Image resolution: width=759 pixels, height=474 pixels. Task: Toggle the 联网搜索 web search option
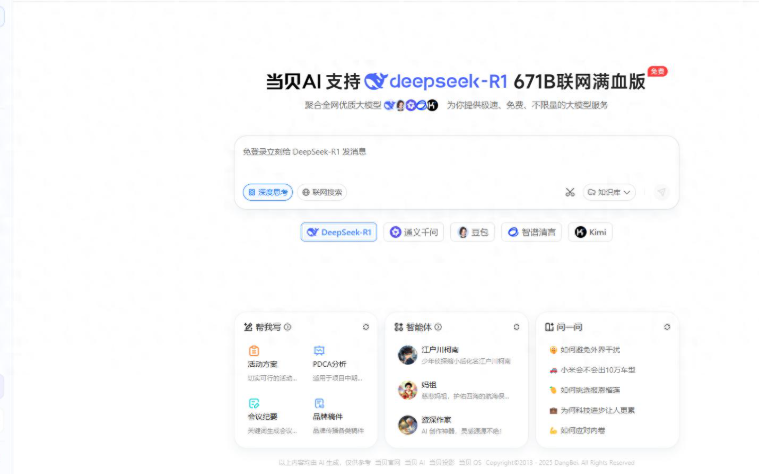pos(322,192)
